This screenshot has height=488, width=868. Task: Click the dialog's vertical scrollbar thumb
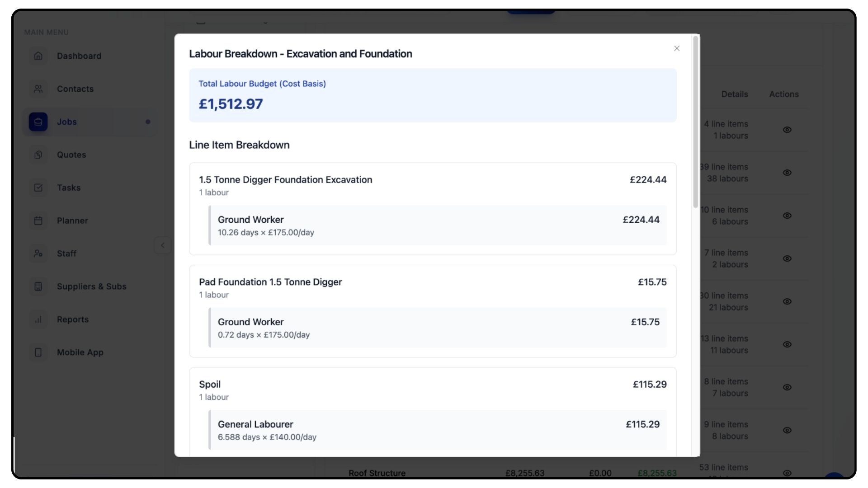click(696, 122)
